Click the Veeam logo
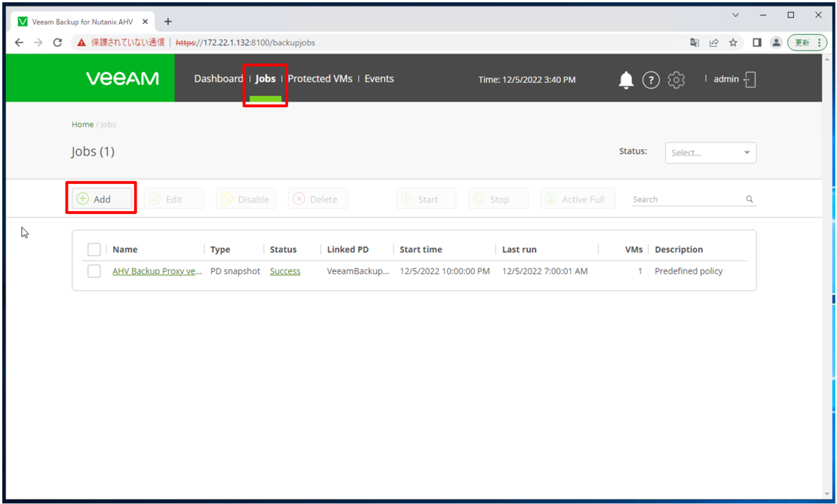Image resolution: width=837 pixels, height=504 pixels. pos(123,79)
